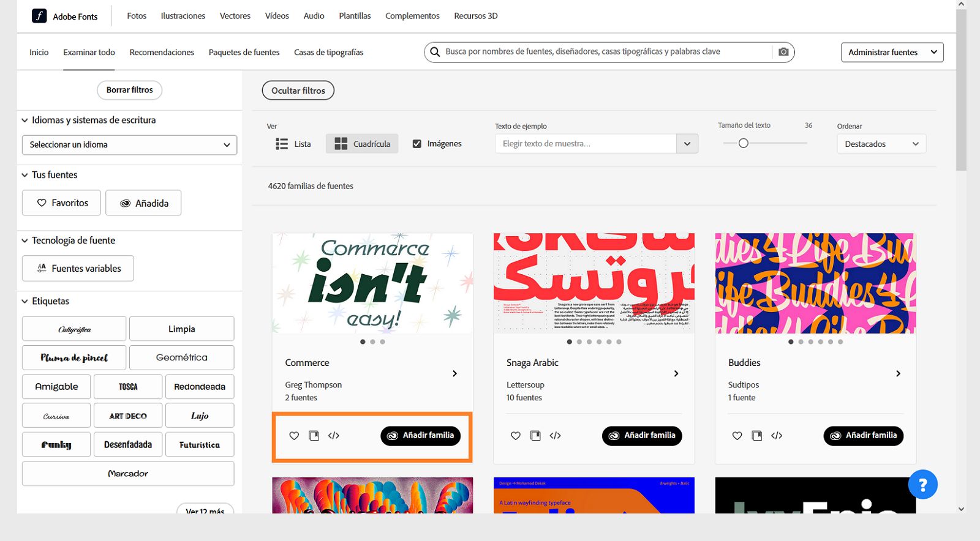
Task: Open the Greg Thompson designer link
Action: 314,385
